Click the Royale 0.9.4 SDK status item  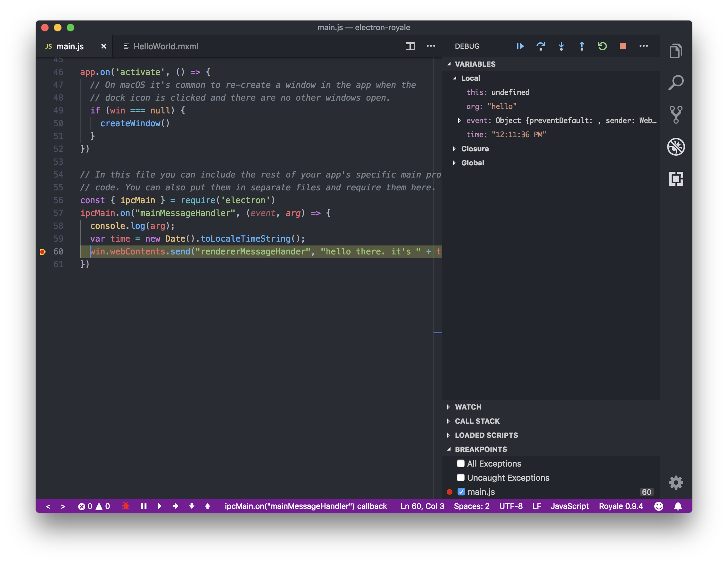coord(621,506)
